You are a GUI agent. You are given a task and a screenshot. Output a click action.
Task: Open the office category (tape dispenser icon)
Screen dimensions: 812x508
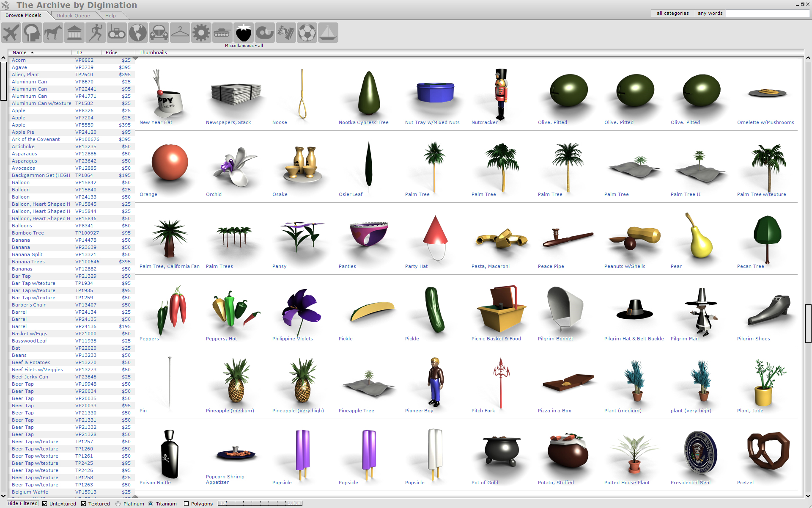tap(265, 33)
